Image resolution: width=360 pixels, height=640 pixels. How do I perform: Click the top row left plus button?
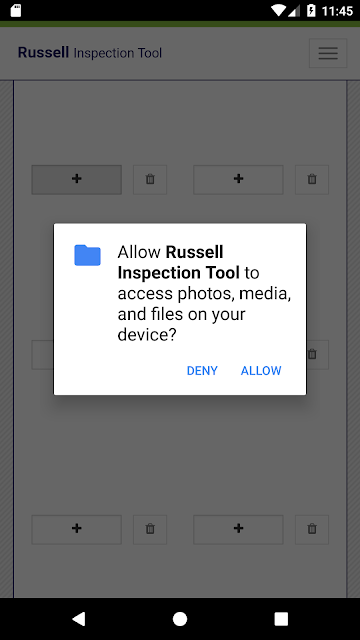[x=77, y=179]
